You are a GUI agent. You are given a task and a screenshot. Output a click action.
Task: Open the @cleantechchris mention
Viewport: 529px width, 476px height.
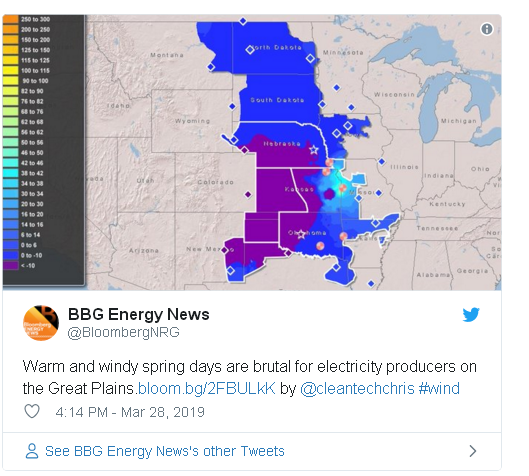click(x=357, y=388)
